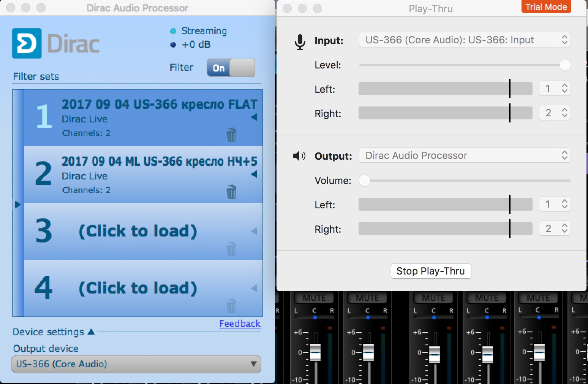Screen dimensions: 588x384
Task: Click arrow icon on empty slot 3
Action: pyautogui.click(x=254, y=231)
